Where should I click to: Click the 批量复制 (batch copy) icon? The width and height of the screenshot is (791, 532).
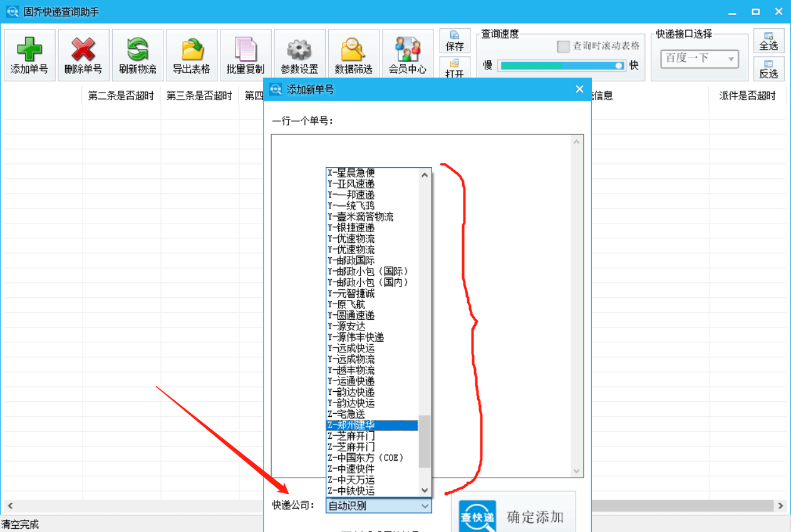245,54
